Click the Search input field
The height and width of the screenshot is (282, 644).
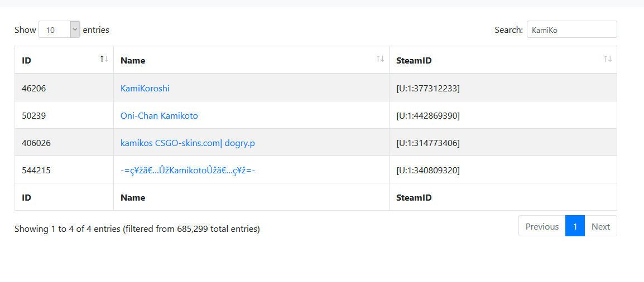click(x=571, y=30)
